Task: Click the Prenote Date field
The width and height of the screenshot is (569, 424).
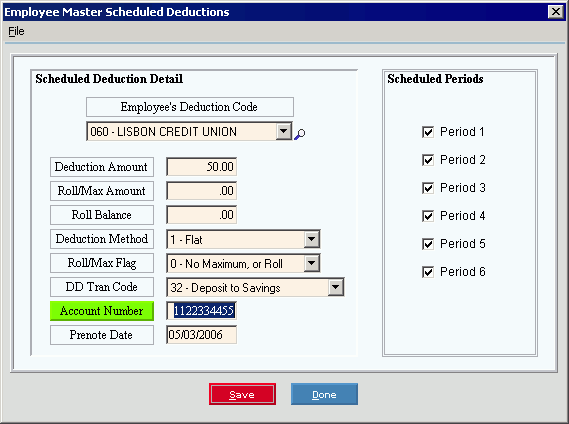Action: [x=202, y=334]
